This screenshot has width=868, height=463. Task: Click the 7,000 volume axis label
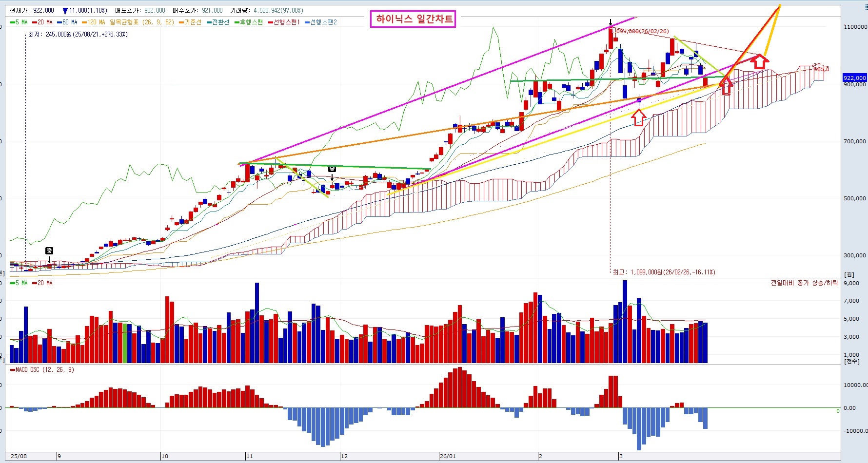coord(851,301)
